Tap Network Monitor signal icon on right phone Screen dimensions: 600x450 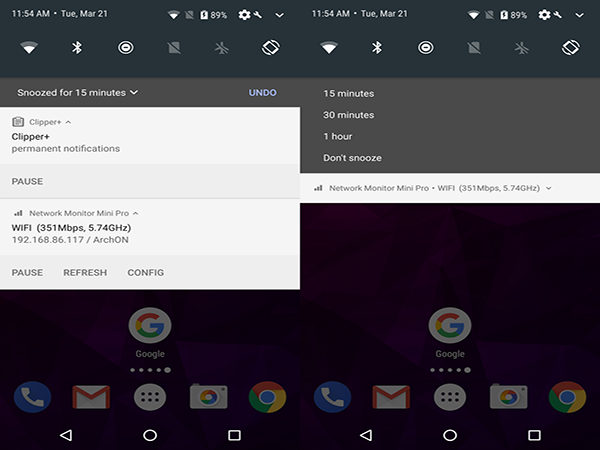click(318, 188)
